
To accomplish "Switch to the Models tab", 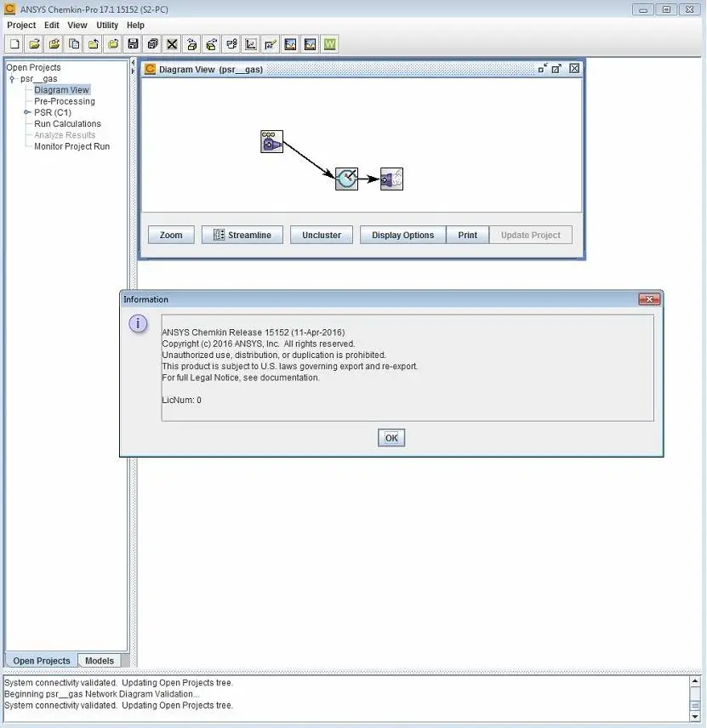I will pos(100,660).
